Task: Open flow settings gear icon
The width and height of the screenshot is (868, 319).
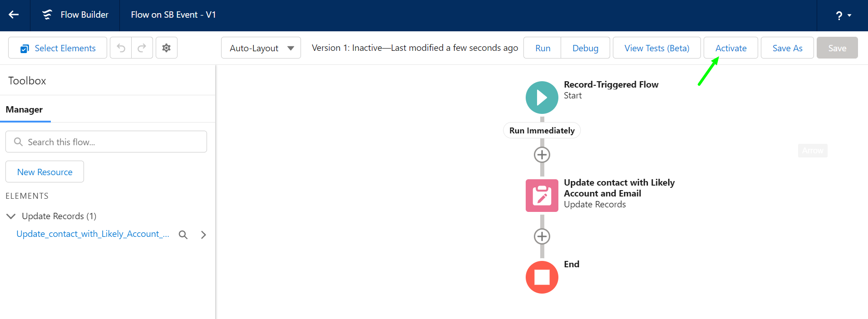Action: coord(167,48)
